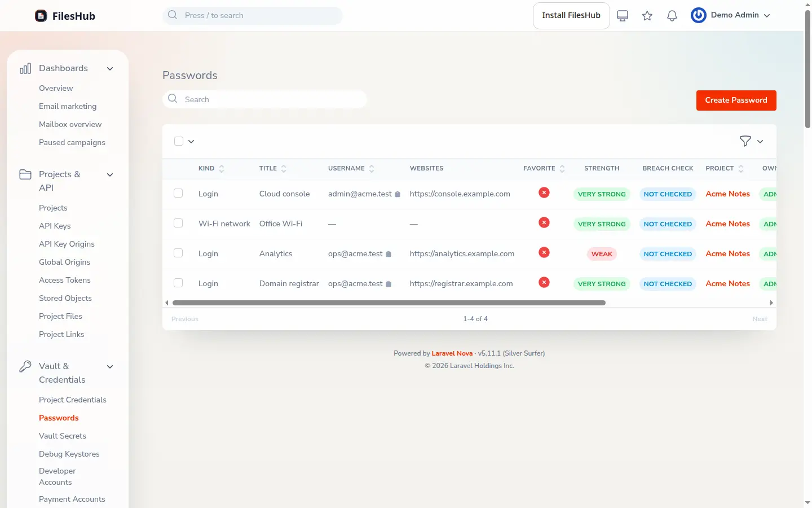Click favorite status icon for Cloud console
The image size is (812, 508).
coord(544,192)
